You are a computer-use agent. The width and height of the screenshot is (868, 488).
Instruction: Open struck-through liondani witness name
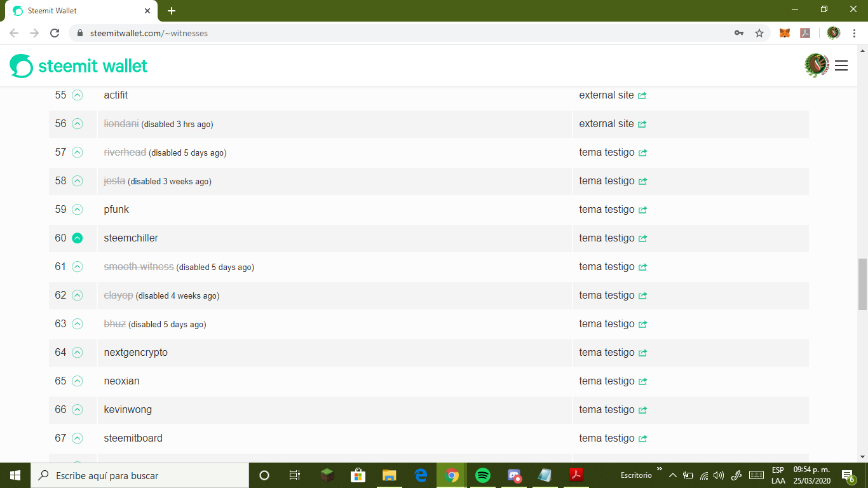121,124
